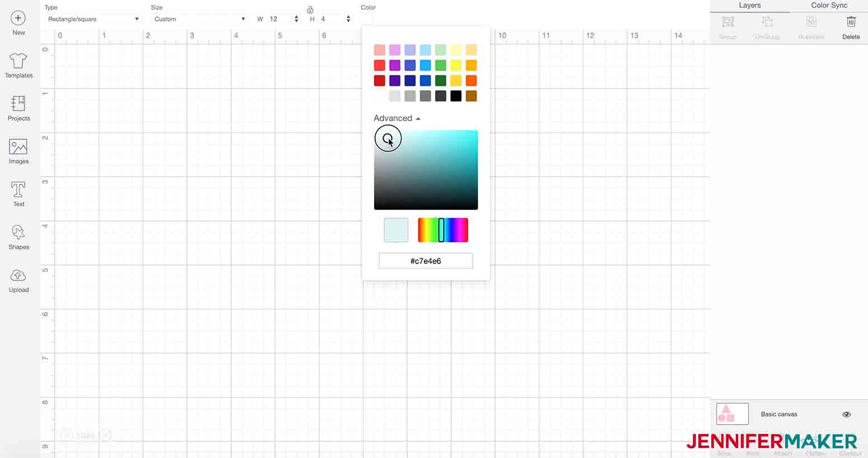Switch to the Layers tab

coord(749,6)
